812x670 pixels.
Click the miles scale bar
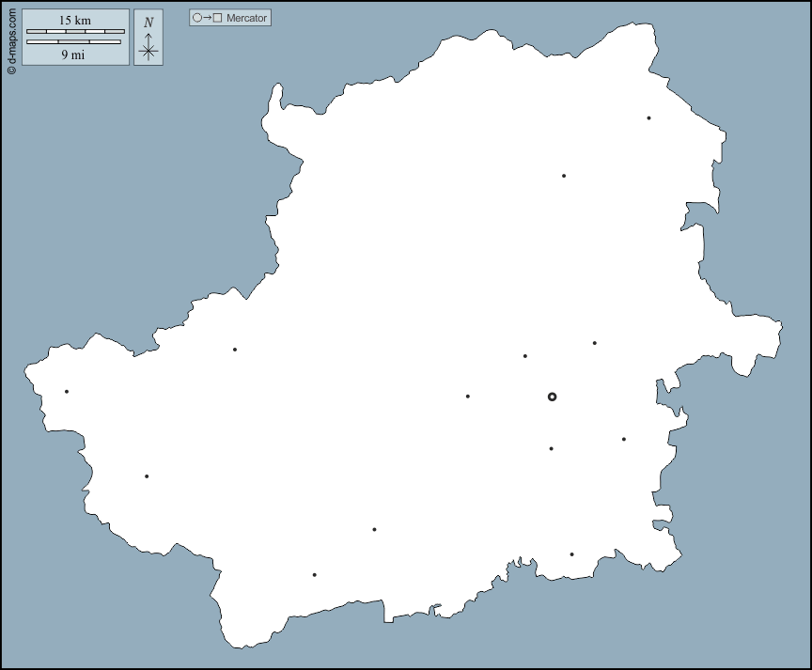73,42
